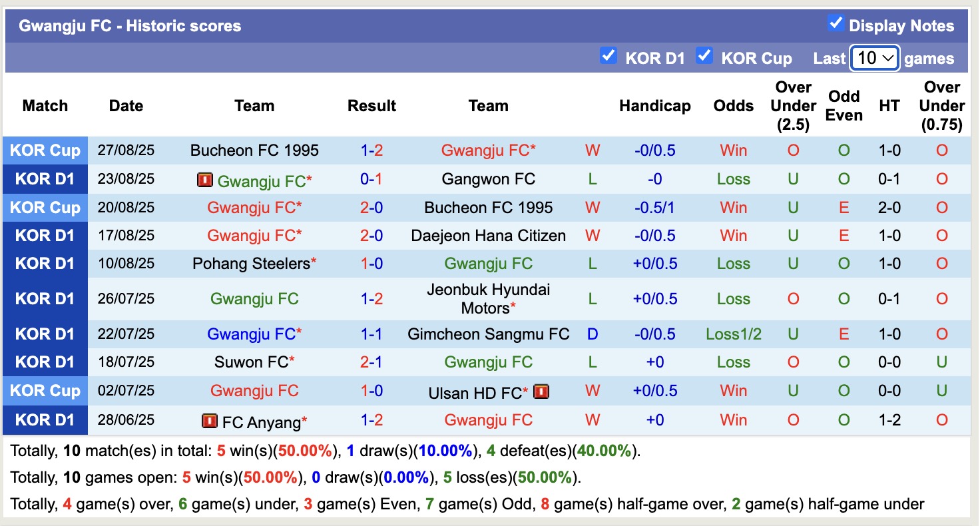Click the Win odds entry in the 27/08 row
Image resolution: width=980 pixels, height=526 pixels.
pyautogui.click(x=733, y=150)
